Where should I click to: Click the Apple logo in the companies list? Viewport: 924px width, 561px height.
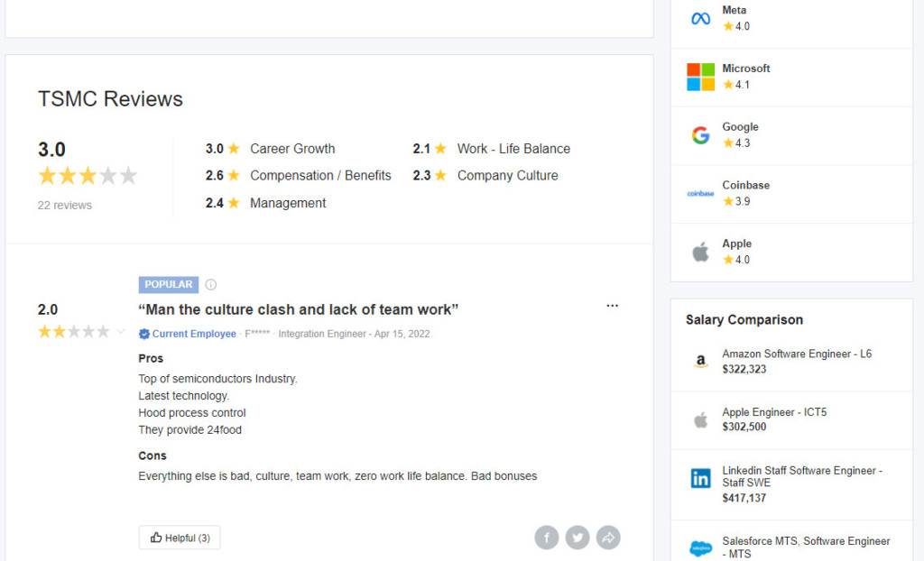(700, 252)
